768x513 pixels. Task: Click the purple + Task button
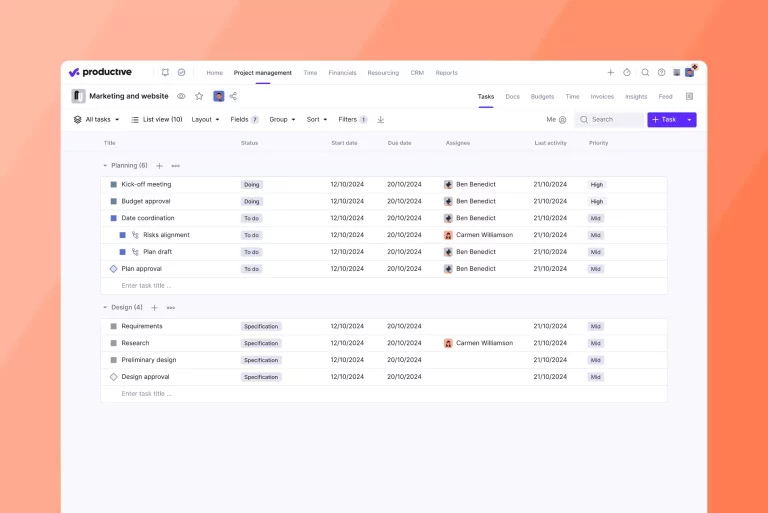click(664, 119)
